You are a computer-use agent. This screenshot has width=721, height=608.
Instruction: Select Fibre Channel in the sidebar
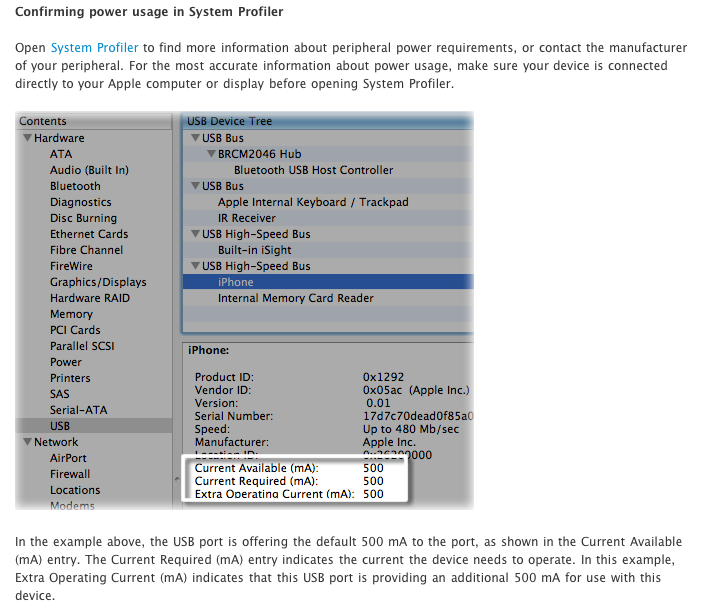pos(86,250)
